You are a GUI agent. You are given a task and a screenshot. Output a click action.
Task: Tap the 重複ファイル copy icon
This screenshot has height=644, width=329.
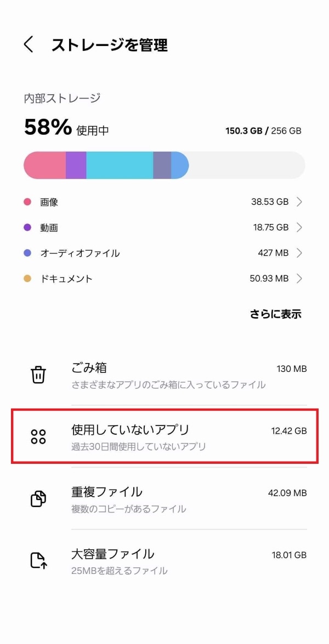[x=38, y=499]
